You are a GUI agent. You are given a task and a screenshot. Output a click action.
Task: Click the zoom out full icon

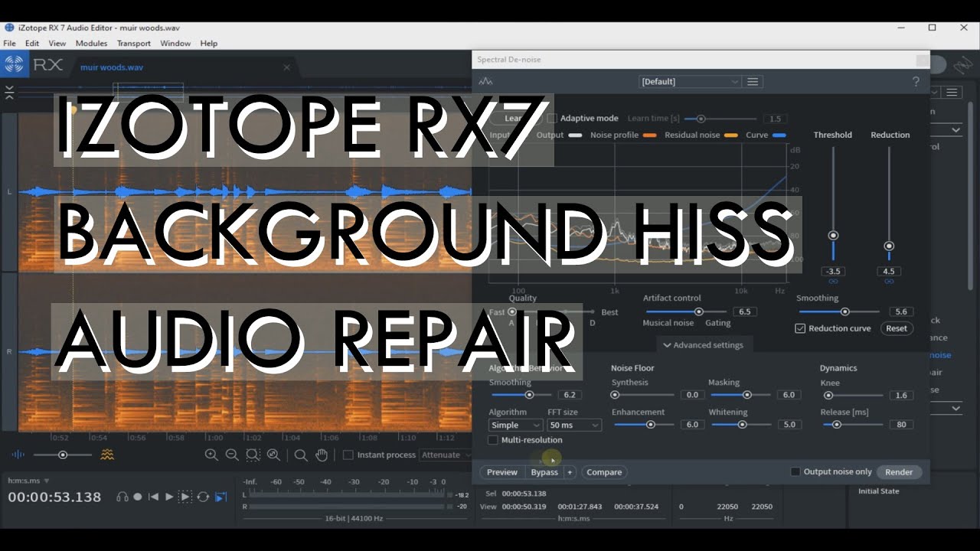273,455
